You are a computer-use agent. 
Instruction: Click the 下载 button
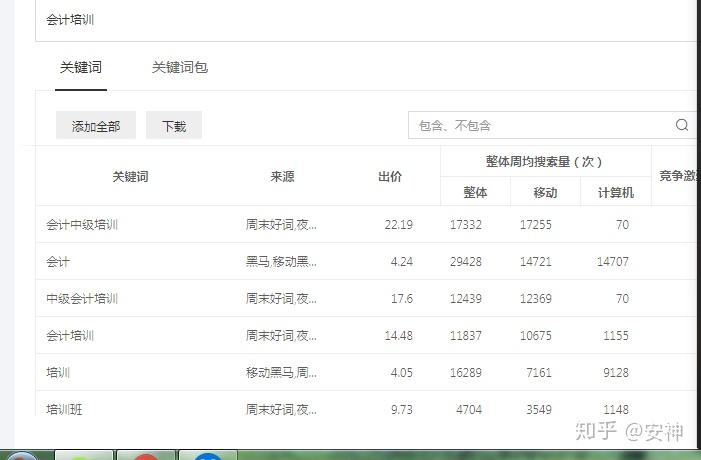coord(174,126)
